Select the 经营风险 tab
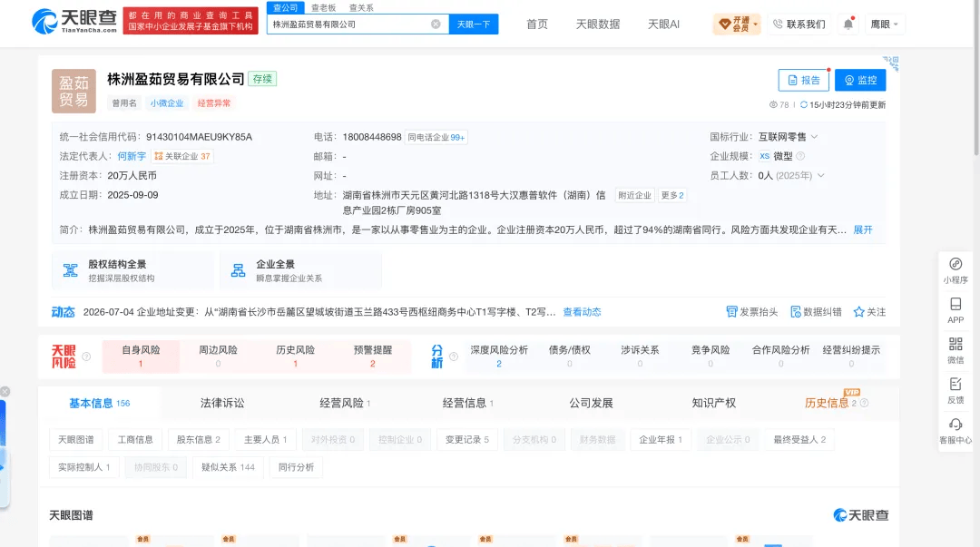The width and height of the screenshot is (980, 547). tap(345, 403)
